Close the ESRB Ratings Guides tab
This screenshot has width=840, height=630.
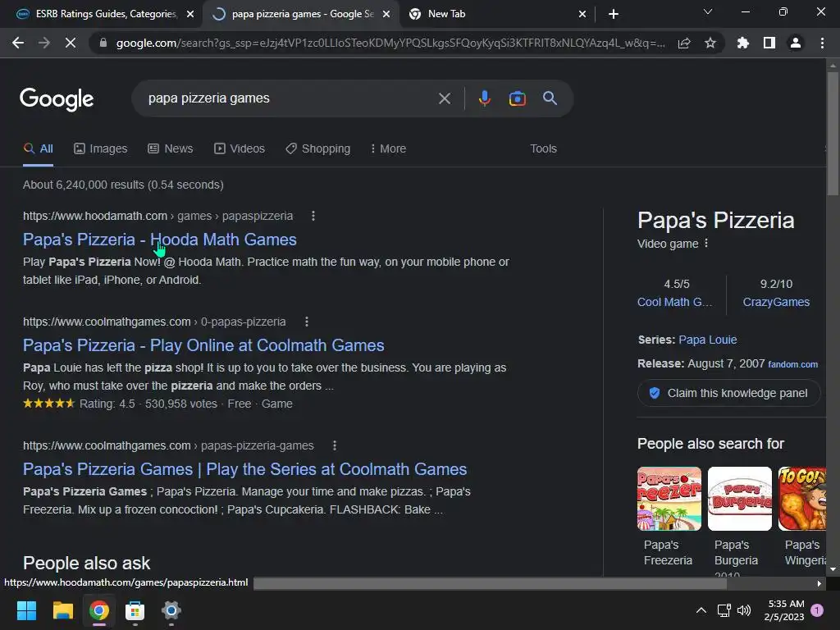pos(190,14)
